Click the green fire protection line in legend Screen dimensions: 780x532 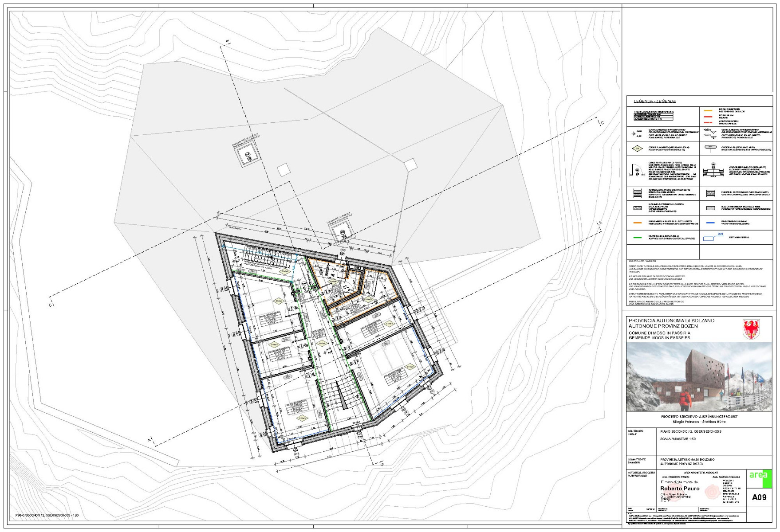(x=637, y=238)
